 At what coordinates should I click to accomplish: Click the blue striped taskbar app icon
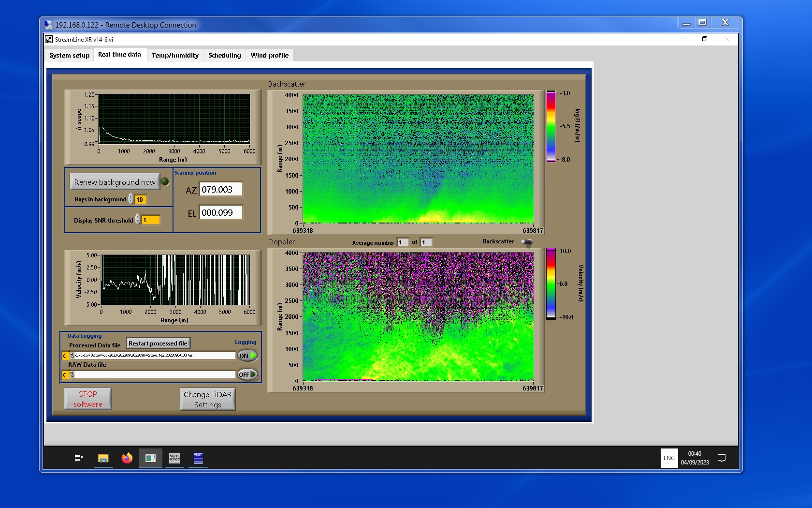tap(198, 458)
